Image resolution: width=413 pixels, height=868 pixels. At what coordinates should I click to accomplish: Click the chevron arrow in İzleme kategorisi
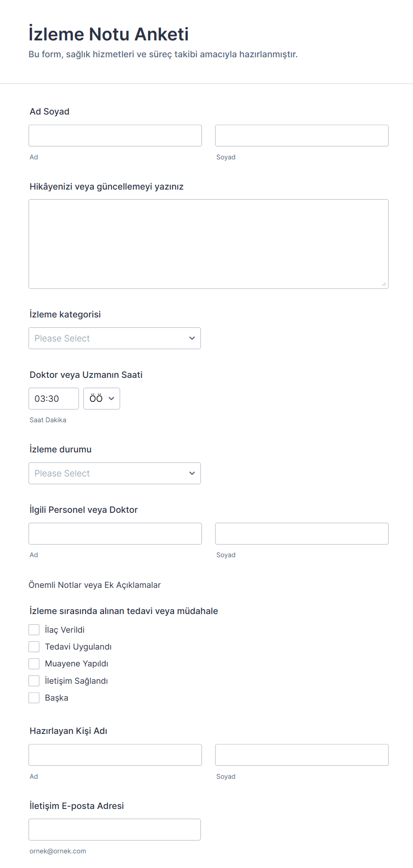pyautogui.click(x=192, y=338)
